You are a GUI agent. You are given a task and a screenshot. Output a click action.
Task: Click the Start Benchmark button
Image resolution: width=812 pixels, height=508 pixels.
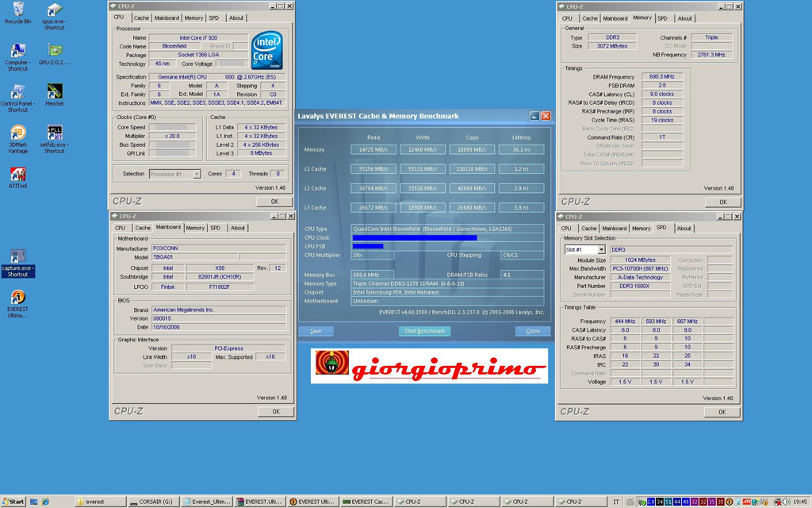(425, 331)
